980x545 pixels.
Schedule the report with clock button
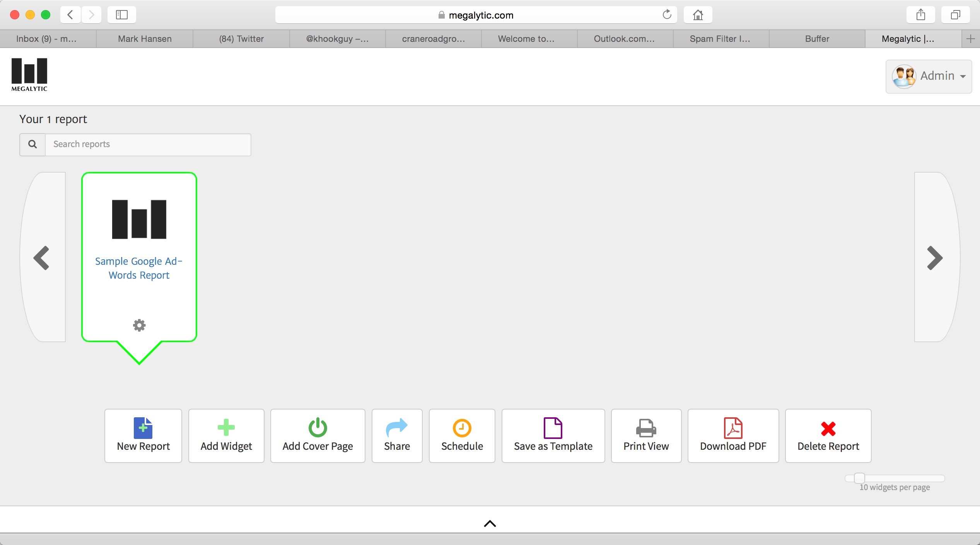tap(462, 435)
